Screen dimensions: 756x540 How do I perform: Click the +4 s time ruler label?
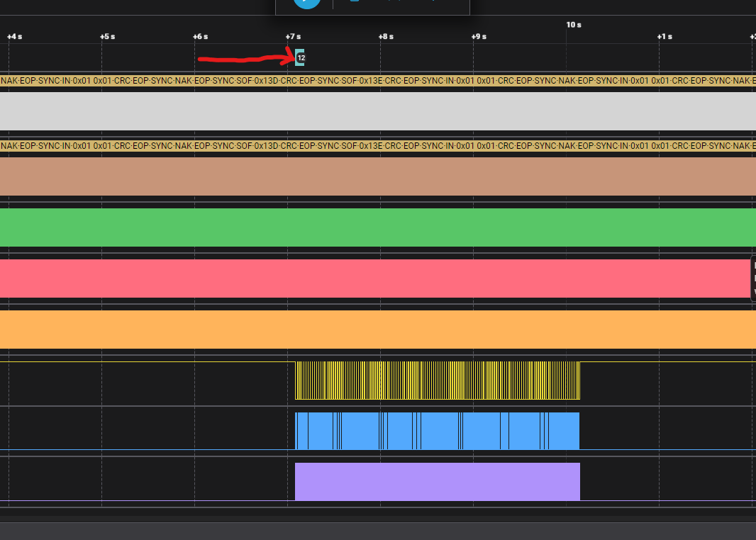pos(14,36)
